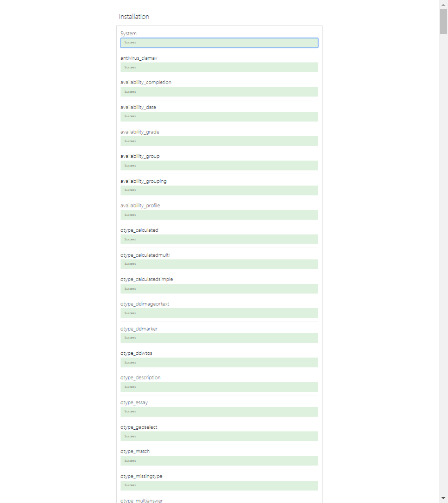This screenshot has width=448, height=503.
Task: Click the availability_grade label
Action: [x=140, y=132]
